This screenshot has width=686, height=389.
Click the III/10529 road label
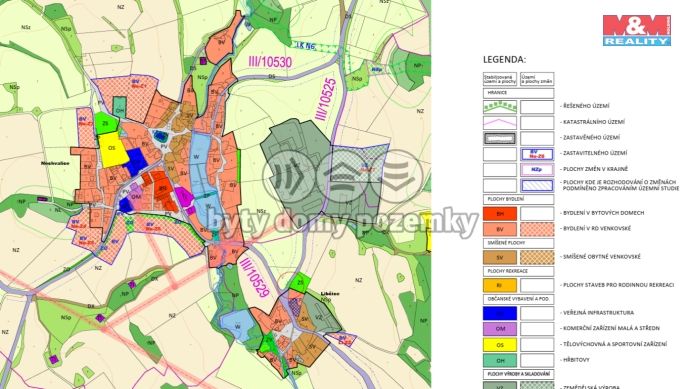coord(254,278)
